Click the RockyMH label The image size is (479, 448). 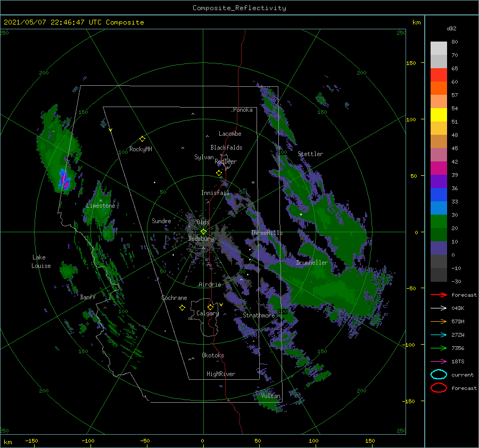[x=141, y=149]
